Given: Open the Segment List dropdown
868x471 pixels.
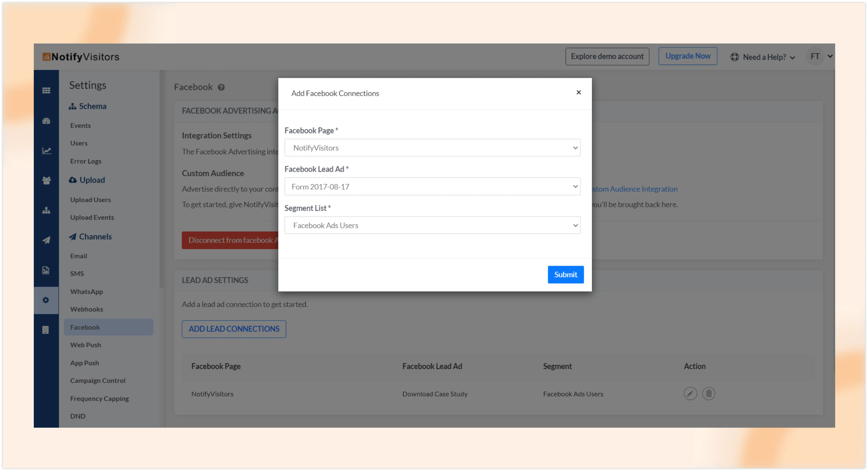Looking at the screenshot, I should [x=432, y=225].
